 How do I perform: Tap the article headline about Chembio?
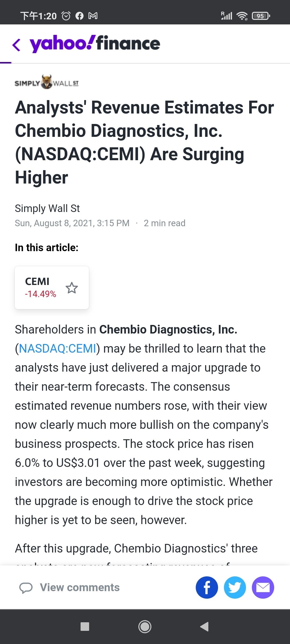click(x=144, y=142)
